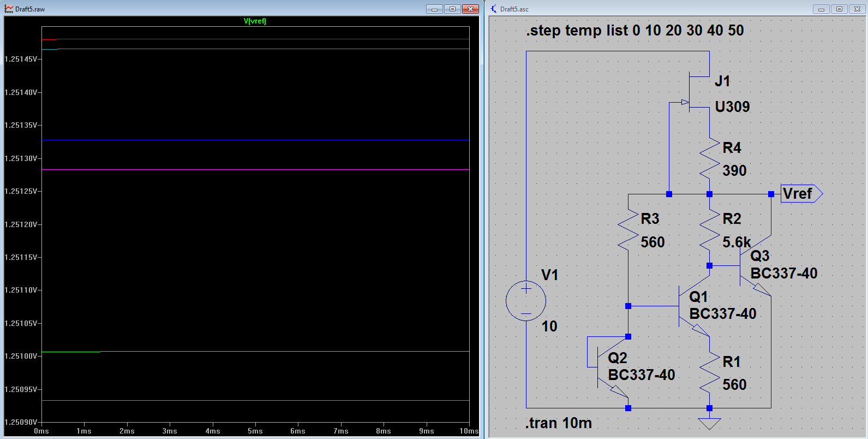The image size is (868, 439).
Task: Click the Draft5.asc window title icon
Action: [x=494, y=9]
